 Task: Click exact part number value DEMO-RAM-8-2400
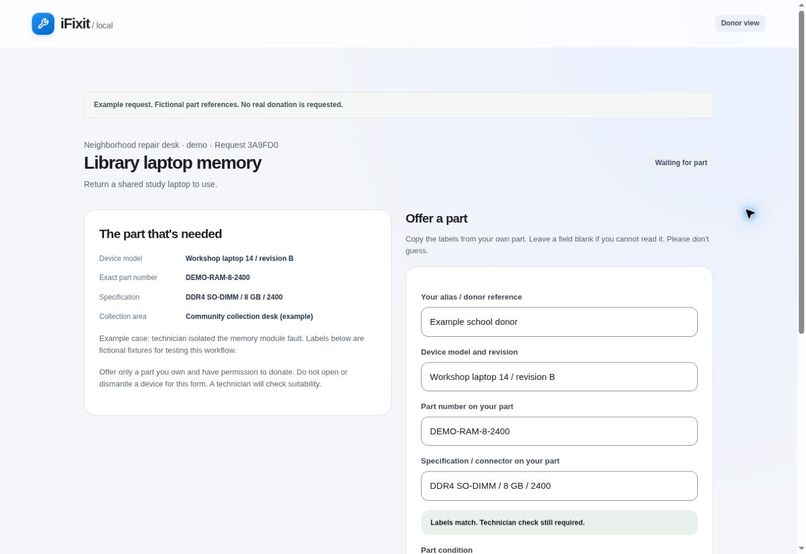click(x=217, y=278)
